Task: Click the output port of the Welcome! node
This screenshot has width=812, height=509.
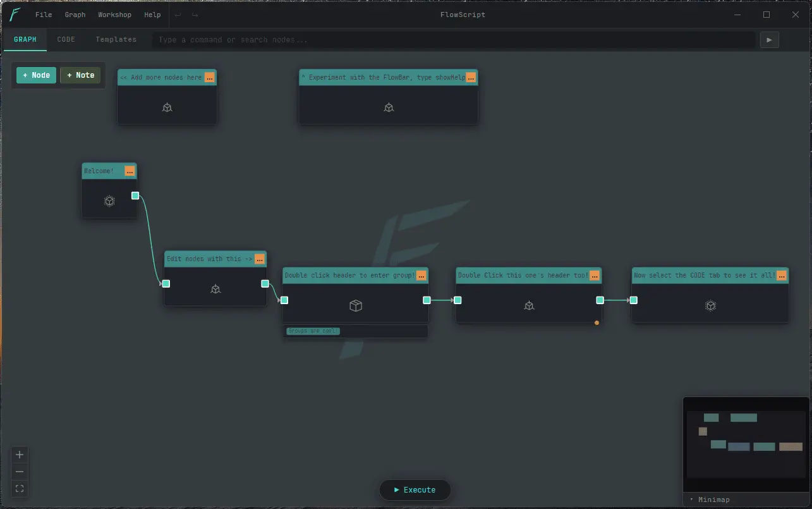Action: (x=135, y=195)
